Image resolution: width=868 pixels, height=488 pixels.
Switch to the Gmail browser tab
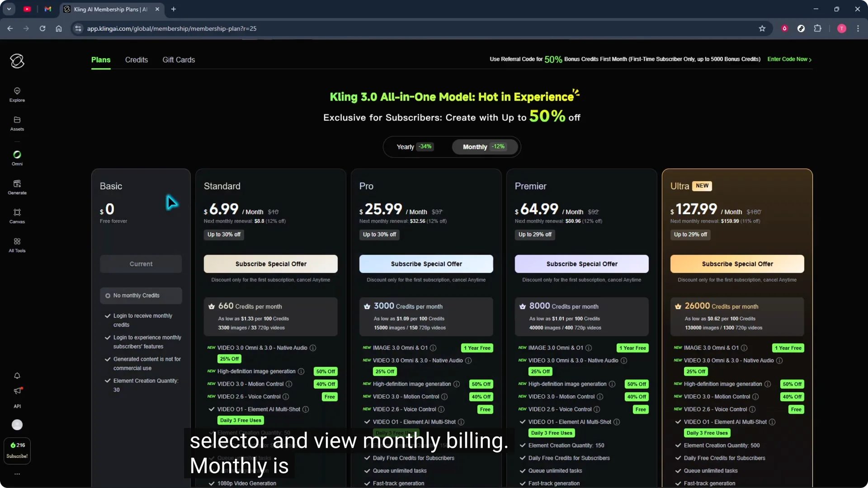[x=48, y=9]
